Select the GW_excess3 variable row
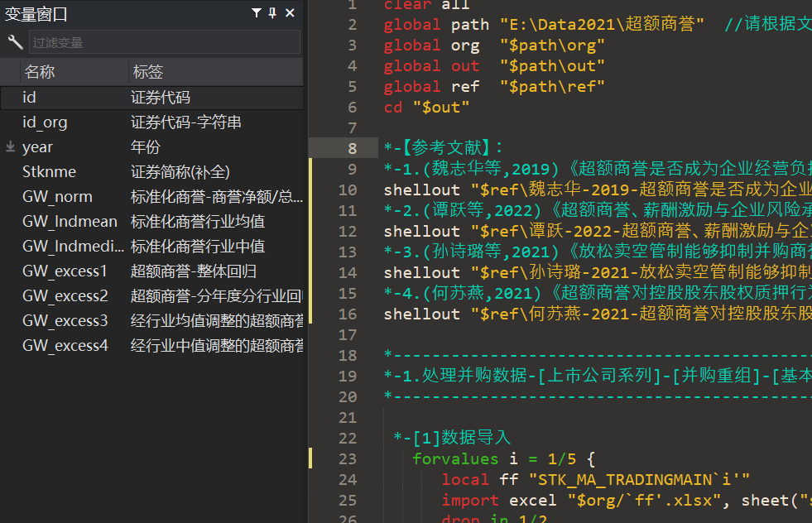The height and width of the screenshot is (523, 812). coord(151,321)
